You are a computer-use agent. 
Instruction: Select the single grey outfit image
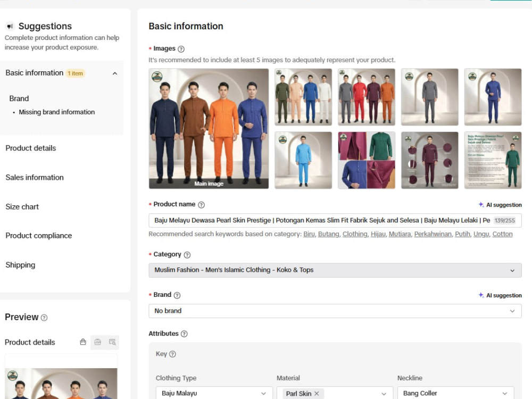[429, 97]
